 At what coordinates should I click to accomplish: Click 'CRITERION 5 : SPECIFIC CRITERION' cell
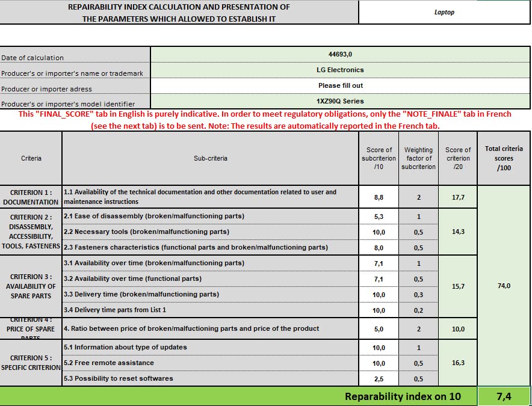coord(31,363)
